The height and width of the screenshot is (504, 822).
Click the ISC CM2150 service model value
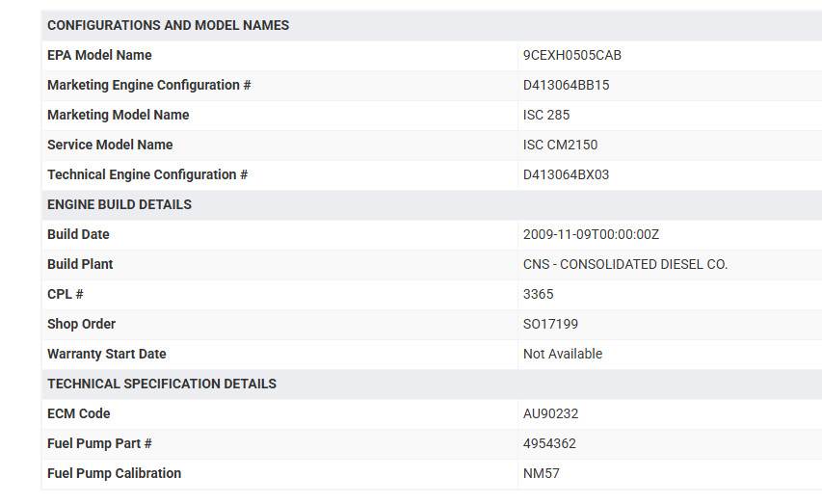point(561,145)
